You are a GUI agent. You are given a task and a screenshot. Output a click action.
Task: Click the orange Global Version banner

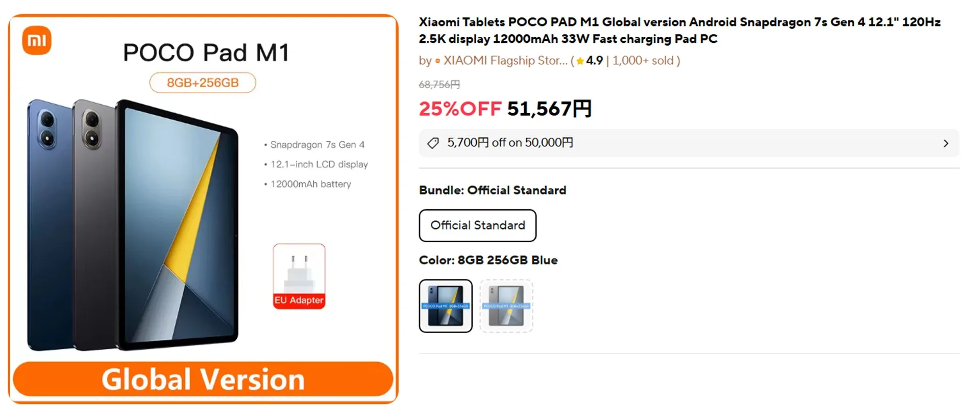coord(203,379)
